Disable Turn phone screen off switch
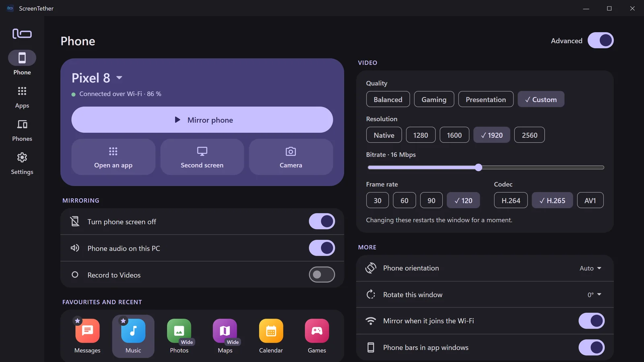 322,221
